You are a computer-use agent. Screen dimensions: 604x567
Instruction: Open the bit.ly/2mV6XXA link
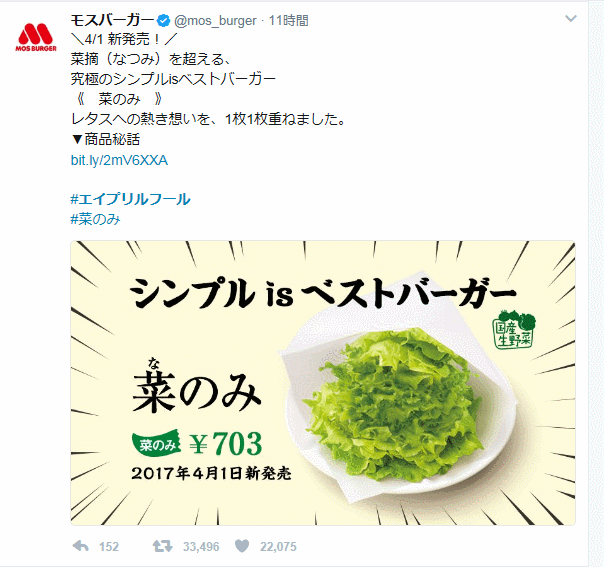119,160
